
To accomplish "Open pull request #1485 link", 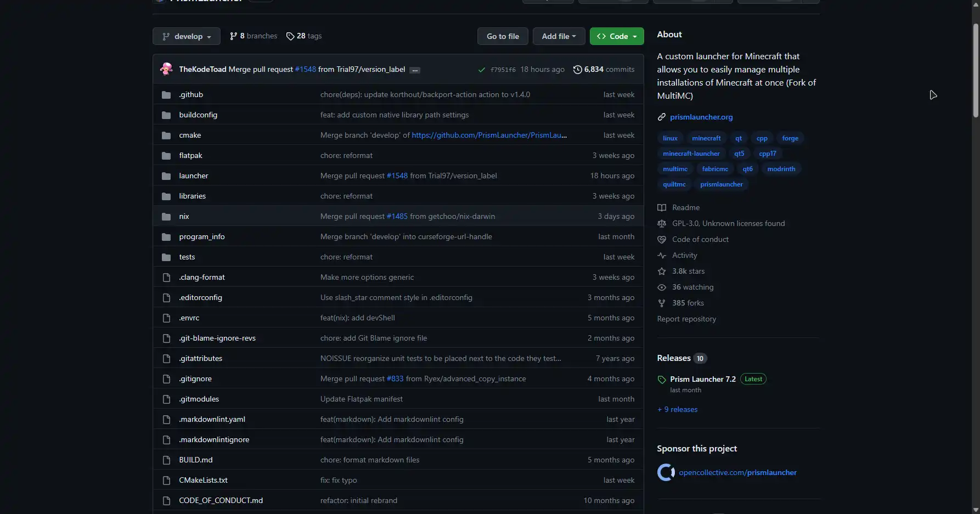I will click(397, 216).
